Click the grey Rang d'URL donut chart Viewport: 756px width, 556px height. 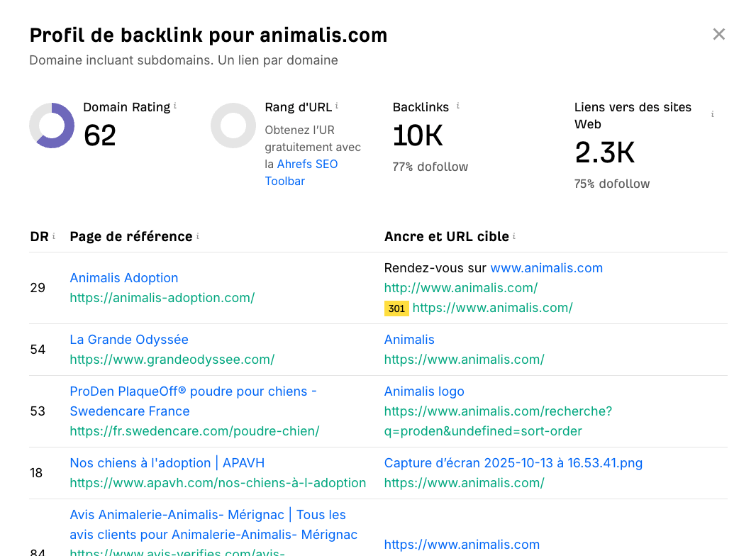point(233,126)
